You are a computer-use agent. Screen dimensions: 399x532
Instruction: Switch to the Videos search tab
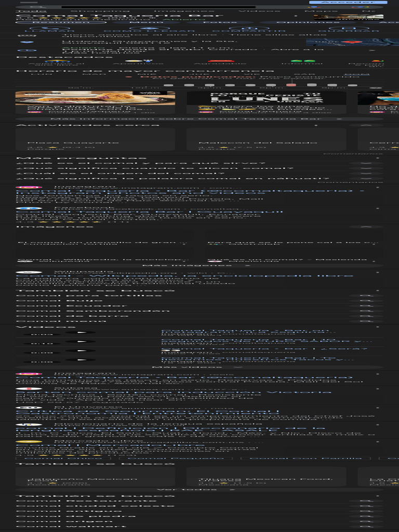(259, 10)
